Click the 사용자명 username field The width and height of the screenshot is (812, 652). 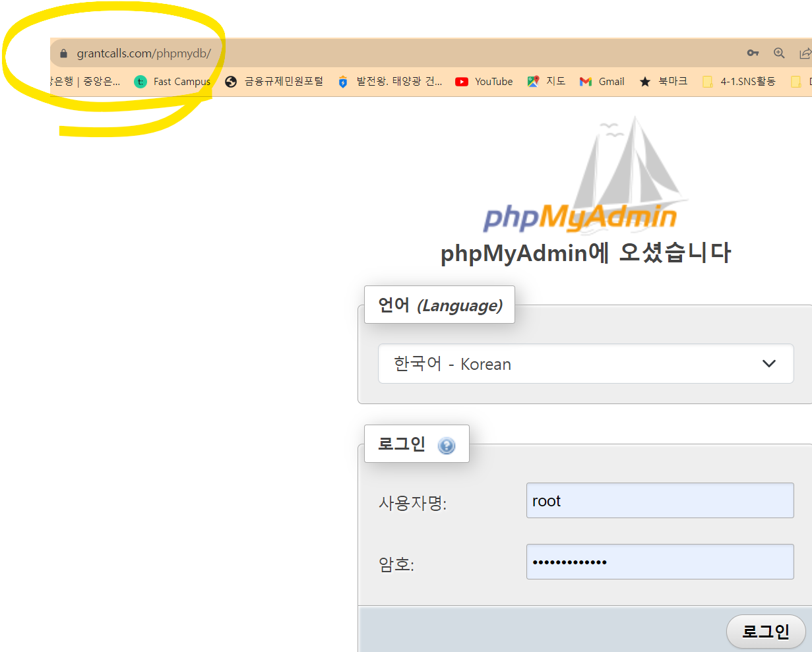(660, 500)
